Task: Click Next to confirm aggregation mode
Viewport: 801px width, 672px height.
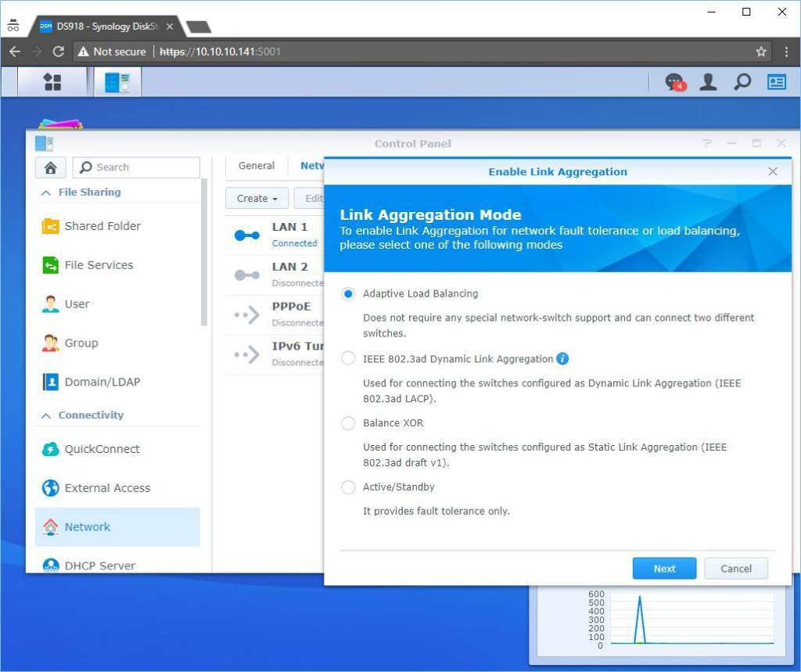Action: point(664,569)
